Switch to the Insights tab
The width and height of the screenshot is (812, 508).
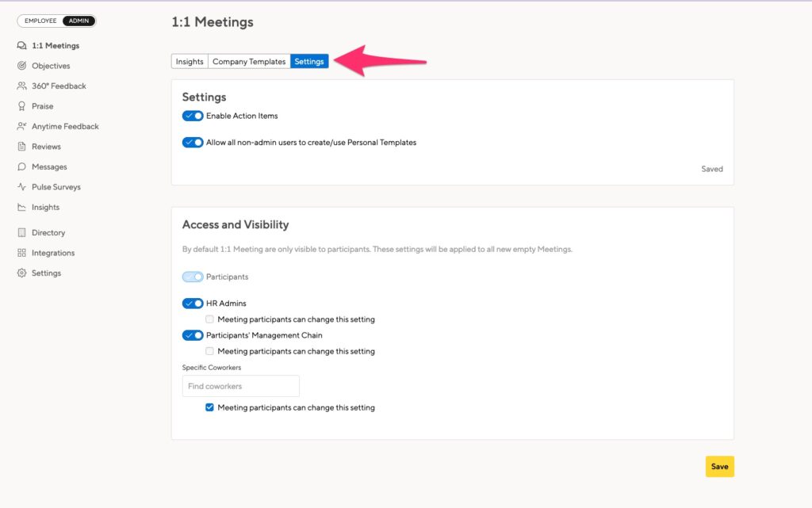point(190,62)
